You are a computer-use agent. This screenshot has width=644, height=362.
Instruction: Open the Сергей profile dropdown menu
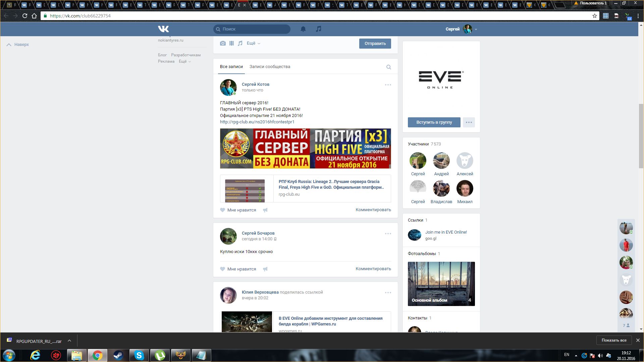point(461,29)
